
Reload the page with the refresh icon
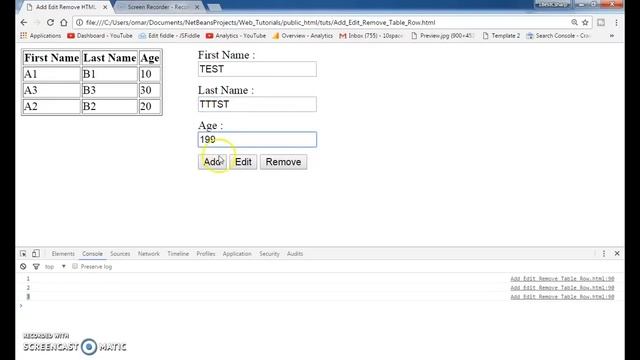(50, 22)
